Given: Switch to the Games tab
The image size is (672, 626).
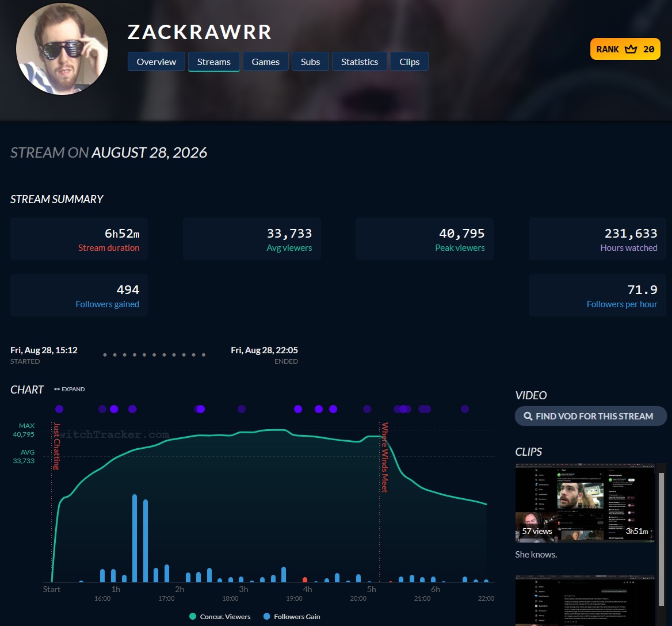Looking at the screenshot, I should coord(266,61).
